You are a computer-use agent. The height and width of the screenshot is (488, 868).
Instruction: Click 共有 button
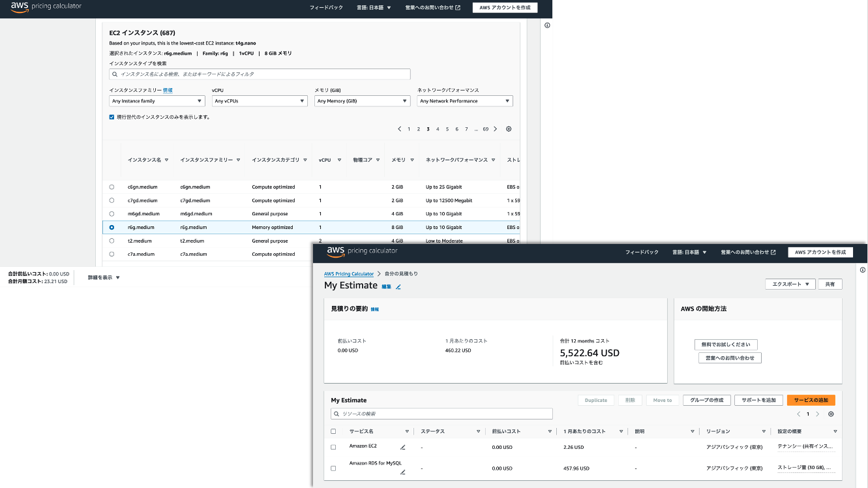click(830, 284)
